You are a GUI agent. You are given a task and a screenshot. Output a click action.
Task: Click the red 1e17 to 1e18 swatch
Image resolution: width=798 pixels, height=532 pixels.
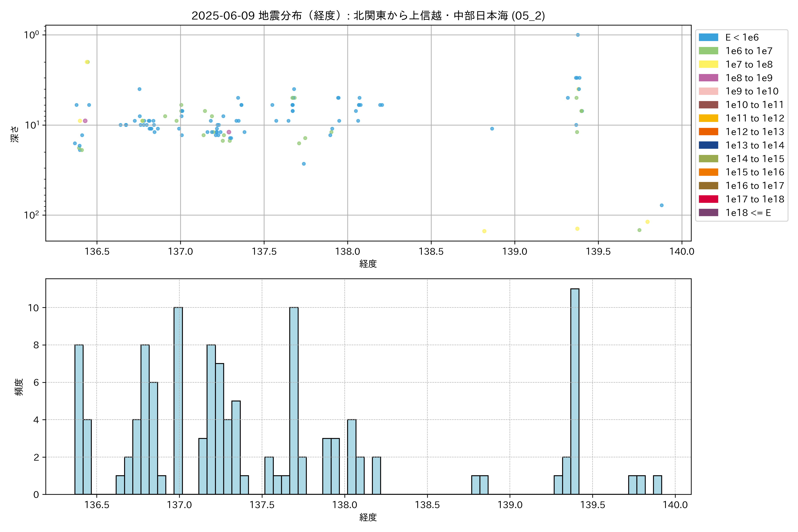click(x=708, y=199)
